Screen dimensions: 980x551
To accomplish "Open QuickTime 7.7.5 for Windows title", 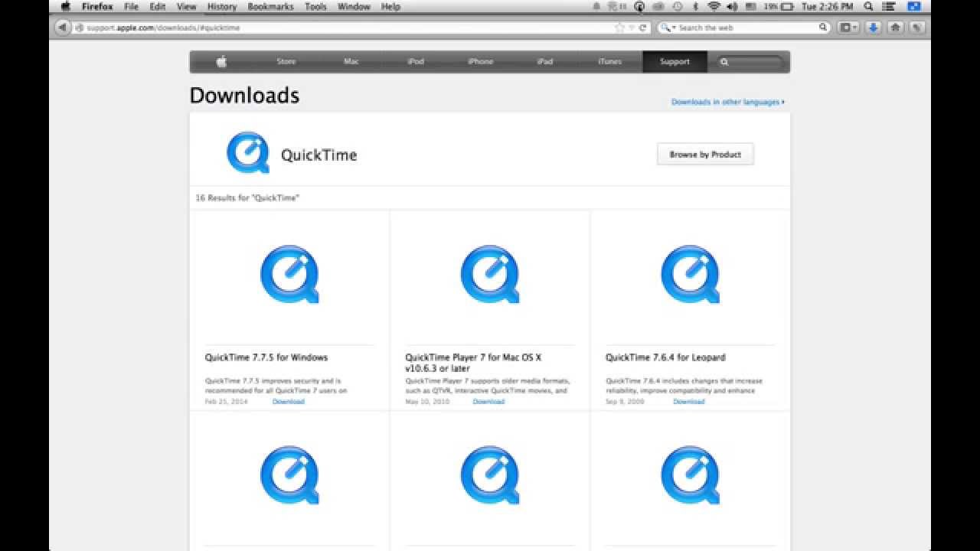I will pos(266,357).
